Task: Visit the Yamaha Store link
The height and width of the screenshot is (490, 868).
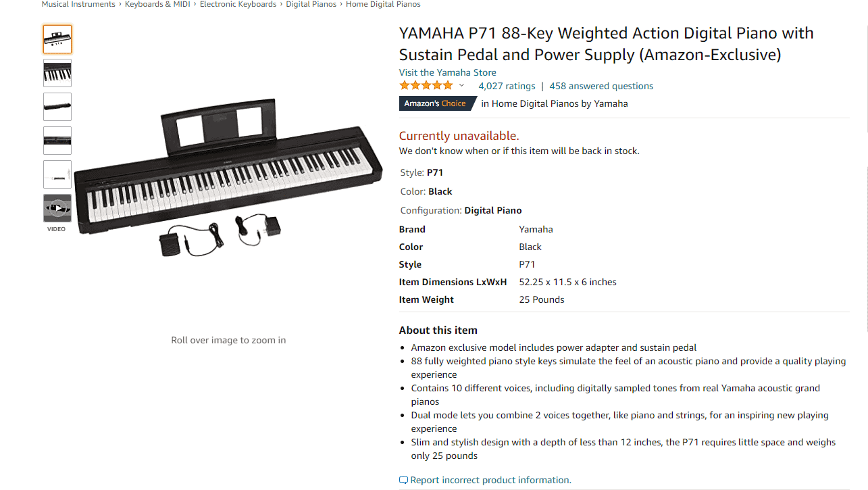Action: click(448, 72)
